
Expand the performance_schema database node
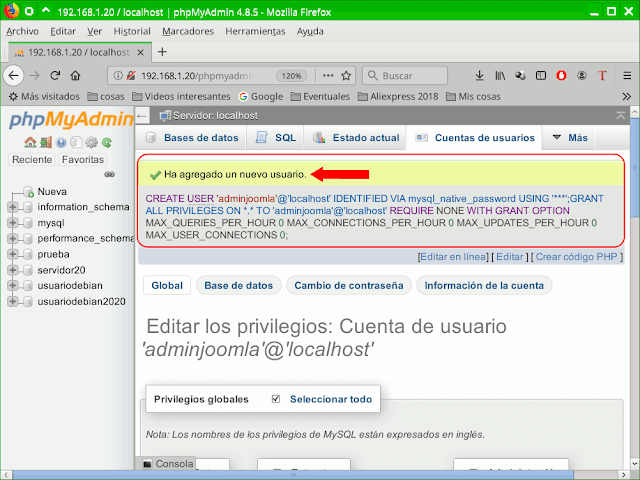click(x=13, y=238)
